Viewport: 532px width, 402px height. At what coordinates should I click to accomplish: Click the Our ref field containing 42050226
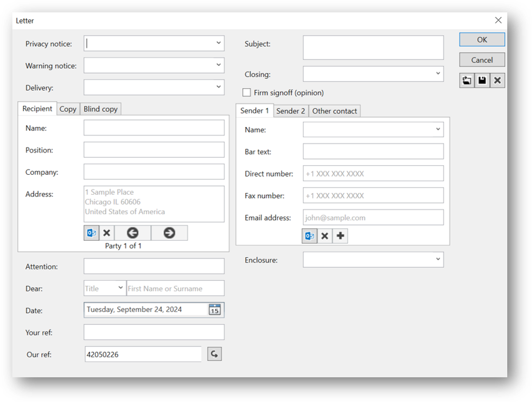click(143, 354)
